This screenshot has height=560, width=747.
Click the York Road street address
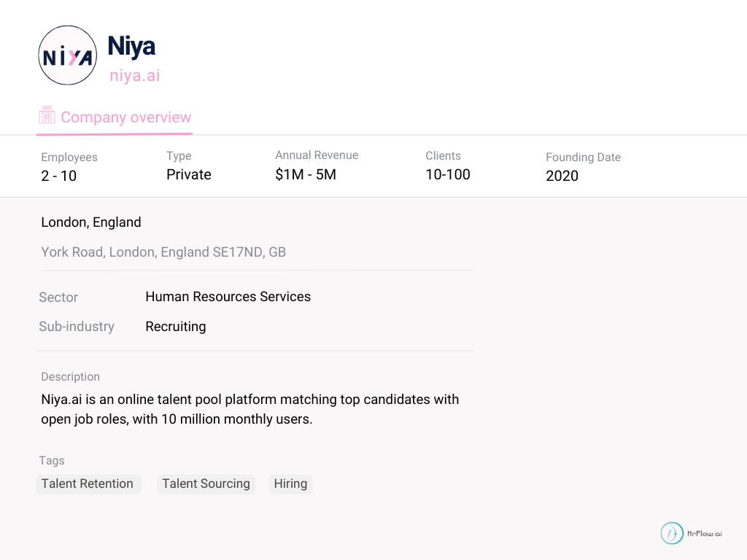pos(163,252)
